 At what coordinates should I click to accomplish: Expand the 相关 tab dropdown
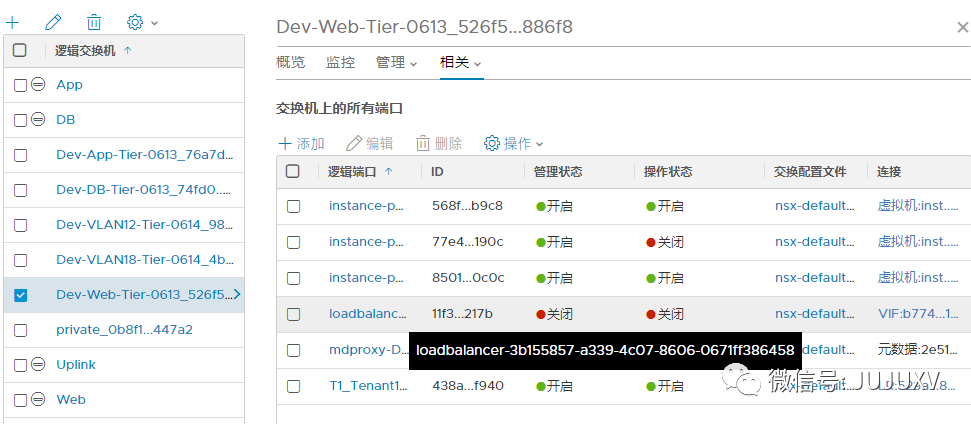point(461,63)
